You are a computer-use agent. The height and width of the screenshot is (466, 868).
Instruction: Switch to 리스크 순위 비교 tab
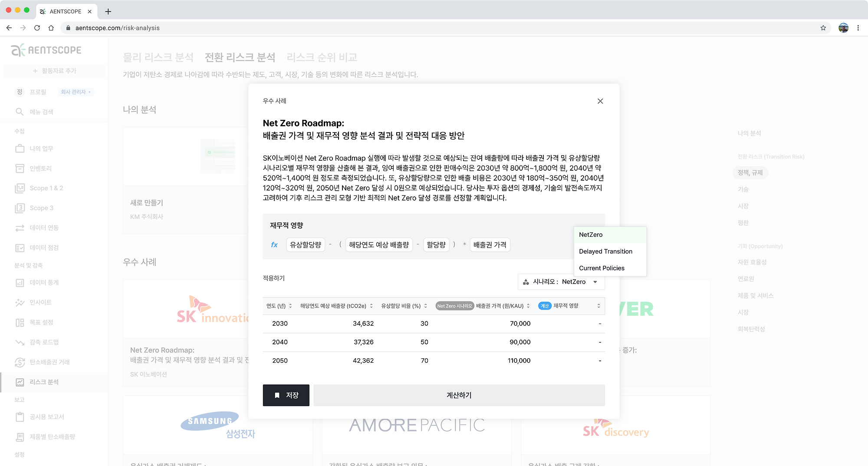[322, 57]
